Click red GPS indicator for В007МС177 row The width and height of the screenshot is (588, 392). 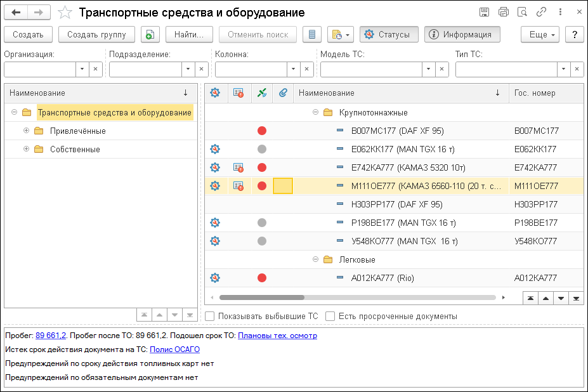pos(262,131)
